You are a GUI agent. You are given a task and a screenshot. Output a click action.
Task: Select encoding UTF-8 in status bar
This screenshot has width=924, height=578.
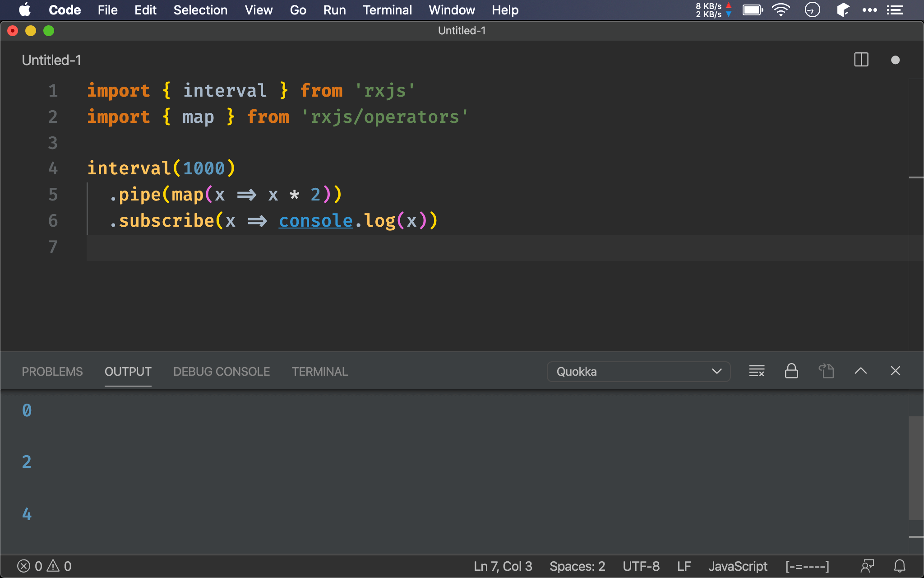click(641, 566)
